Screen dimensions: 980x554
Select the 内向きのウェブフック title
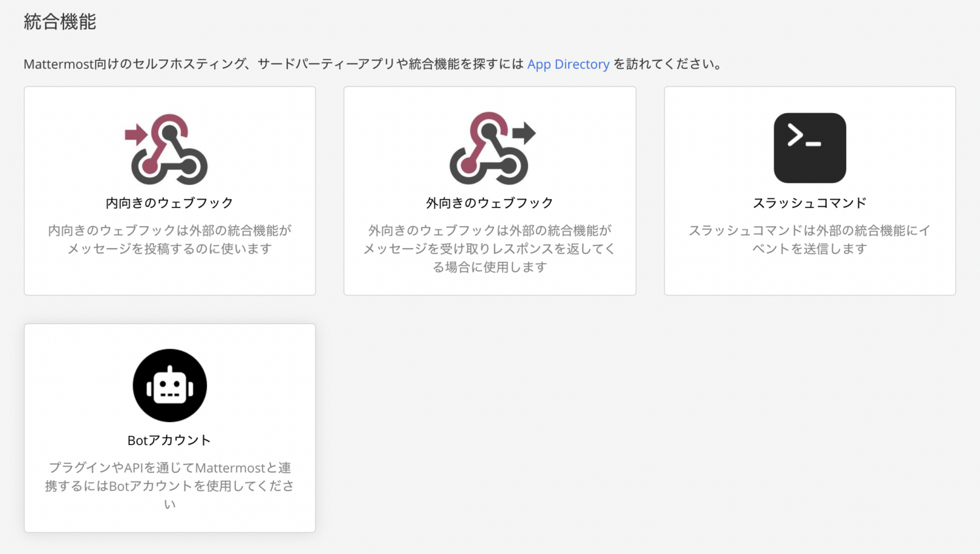169,203
